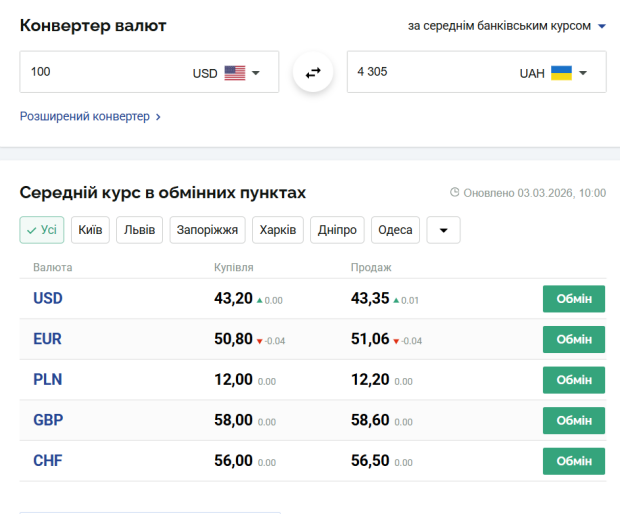Click the clock icon beside update time

454,192
